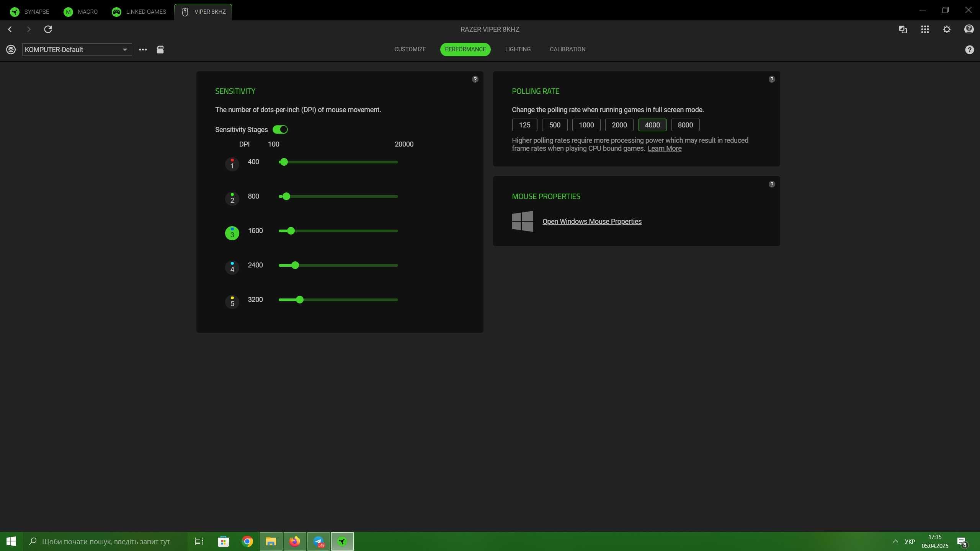The image size is (980, 551).
Task: Select sensitivity stage 3
Action: pos(232,233)
